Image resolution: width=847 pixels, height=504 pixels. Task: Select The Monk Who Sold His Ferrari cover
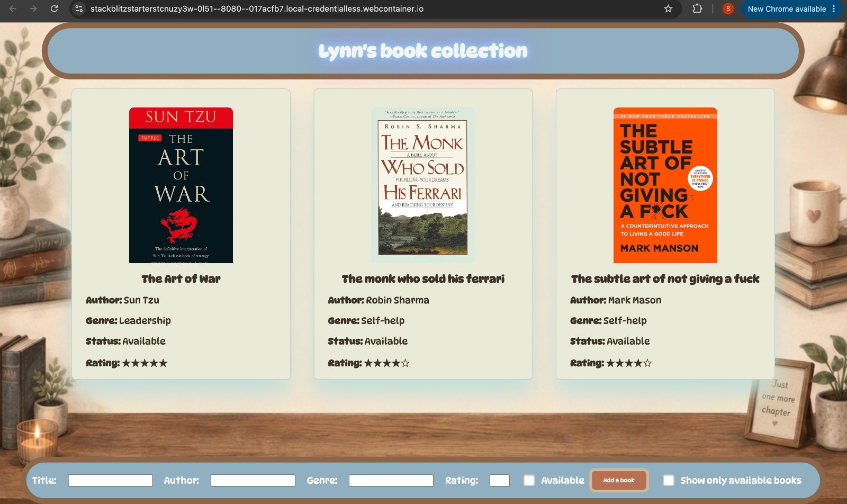coord(423,185)
